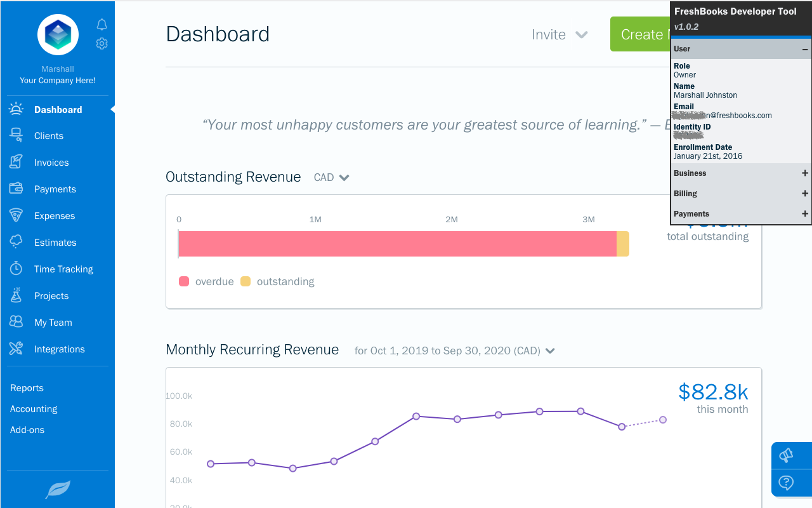Viewport: 812px width, 508px height.
Task: Change currency via the CAD dropdown
Action: pyautogui.click(x=331, y=177)
